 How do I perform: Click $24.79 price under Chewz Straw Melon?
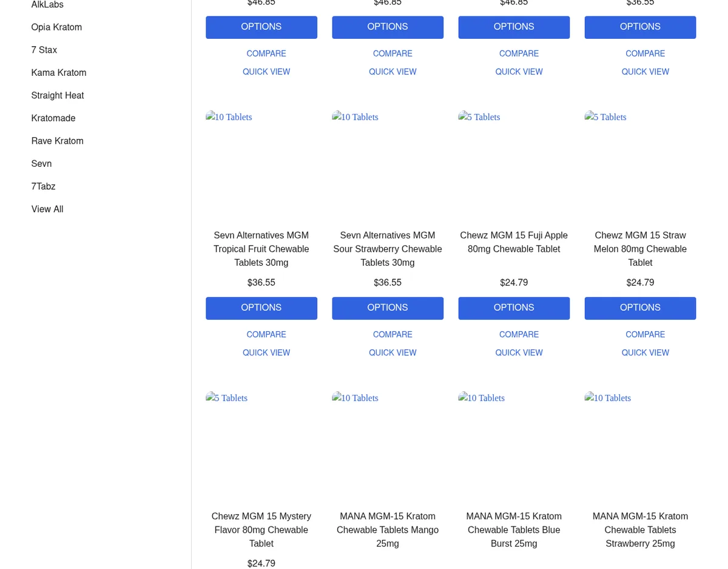(x=640, y=283)
